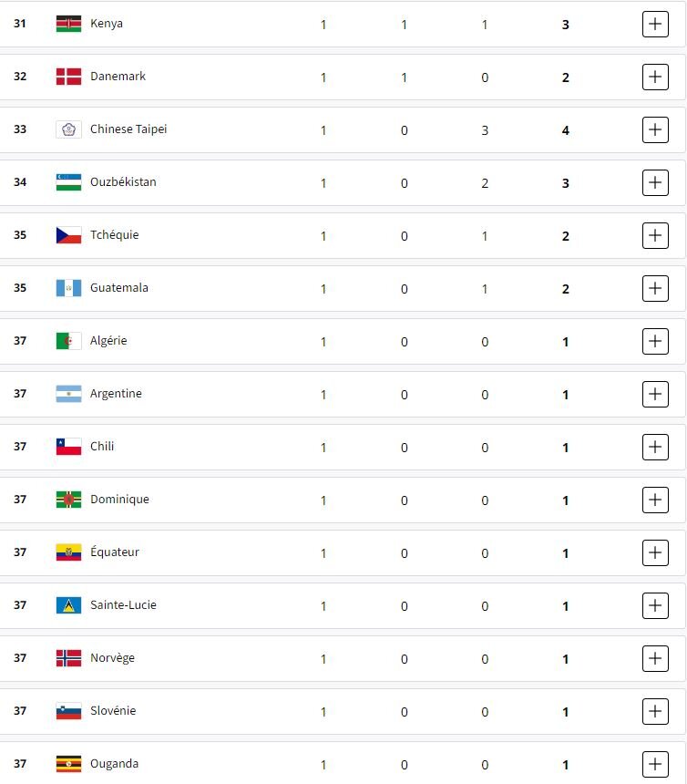
Task: Click the Norvège country name
Action: click(112, 658)
